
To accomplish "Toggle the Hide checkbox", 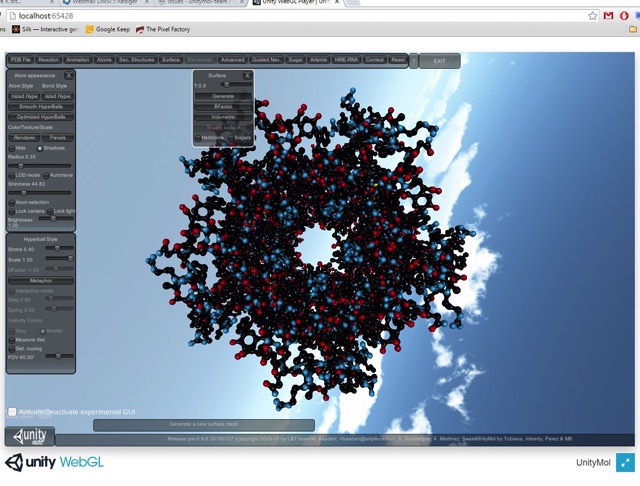I will [12, 148].
